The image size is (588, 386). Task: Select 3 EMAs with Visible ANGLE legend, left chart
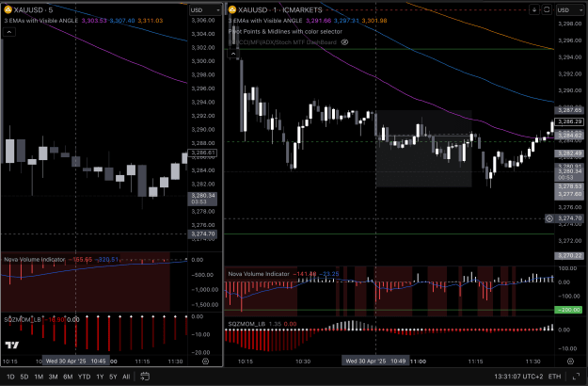pos(40,21)
